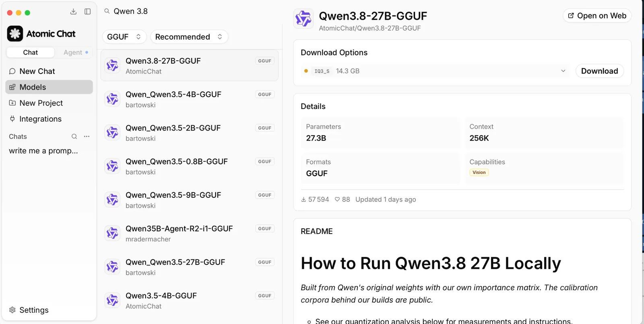Click the 27.3B parameters value
The image size is (644, 324).
coord(316,138)
